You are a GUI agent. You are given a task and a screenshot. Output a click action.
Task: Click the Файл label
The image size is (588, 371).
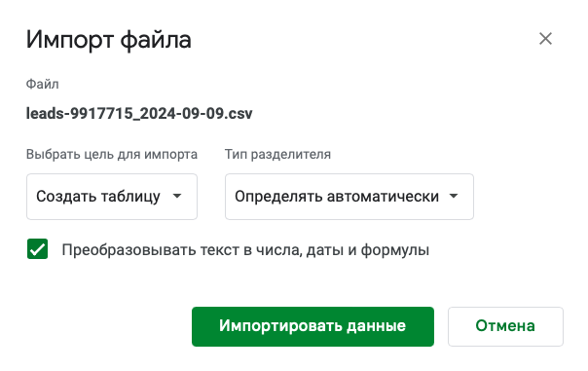tap(43, 84)
